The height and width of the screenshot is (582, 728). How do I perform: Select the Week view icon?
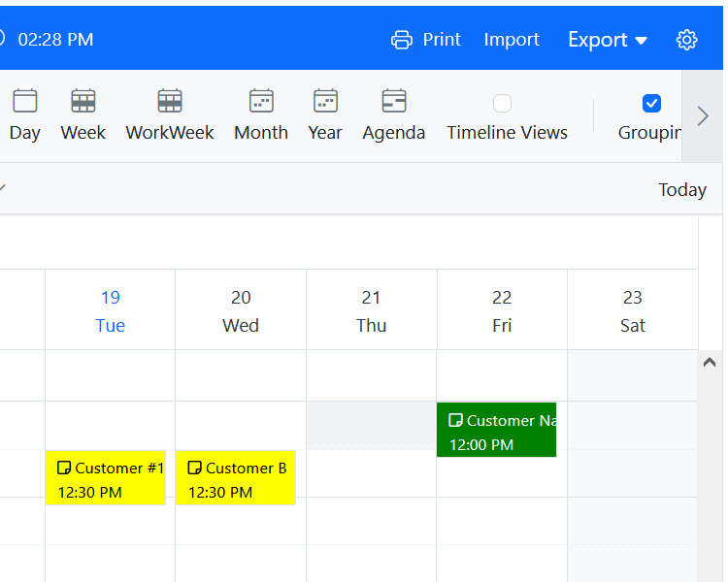coord(83,101)
